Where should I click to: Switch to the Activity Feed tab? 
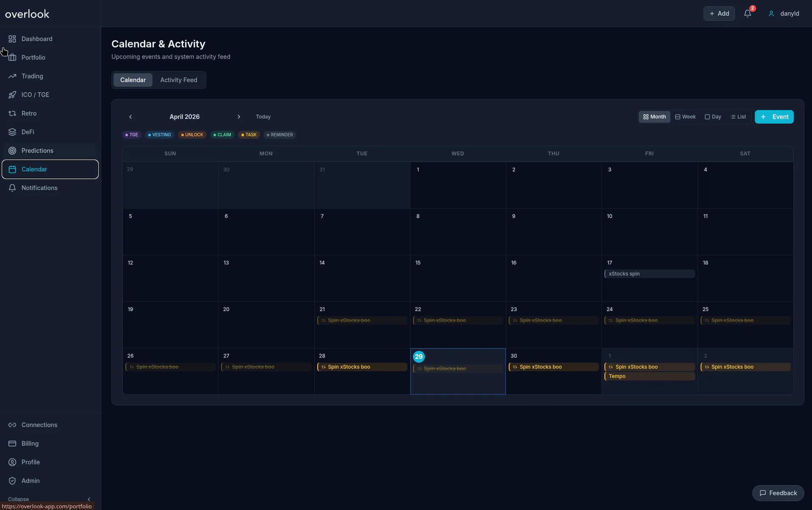pyautogui.click(x=179, y=80)
